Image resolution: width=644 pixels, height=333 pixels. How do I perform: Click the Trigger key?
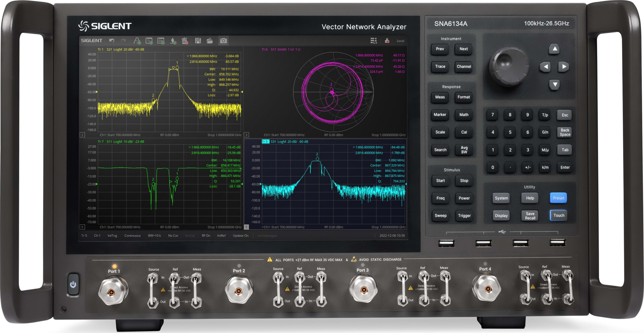[x=464, y=216]
